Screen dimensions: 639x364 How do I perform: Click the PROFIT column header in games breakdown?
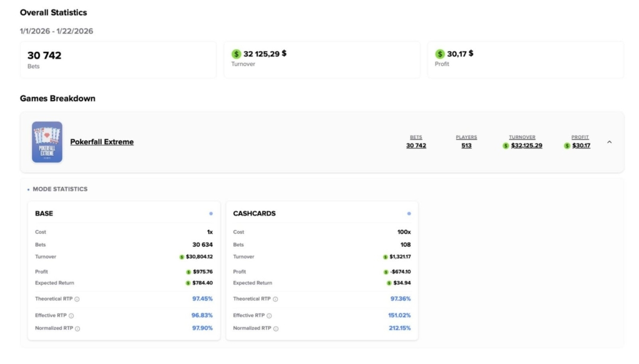(x=580, y=137)
